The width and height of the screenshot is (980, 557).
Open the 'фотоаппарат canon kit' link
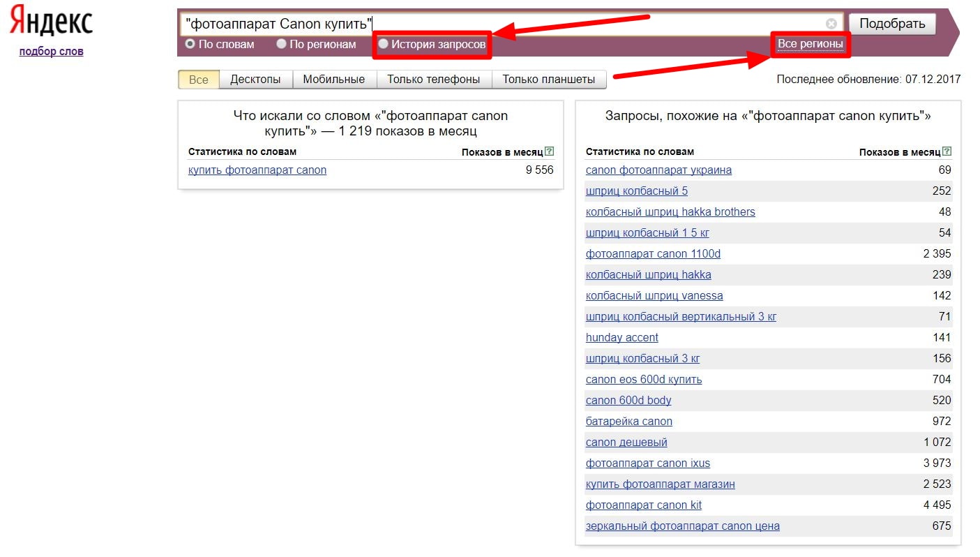tap(644, 505)
